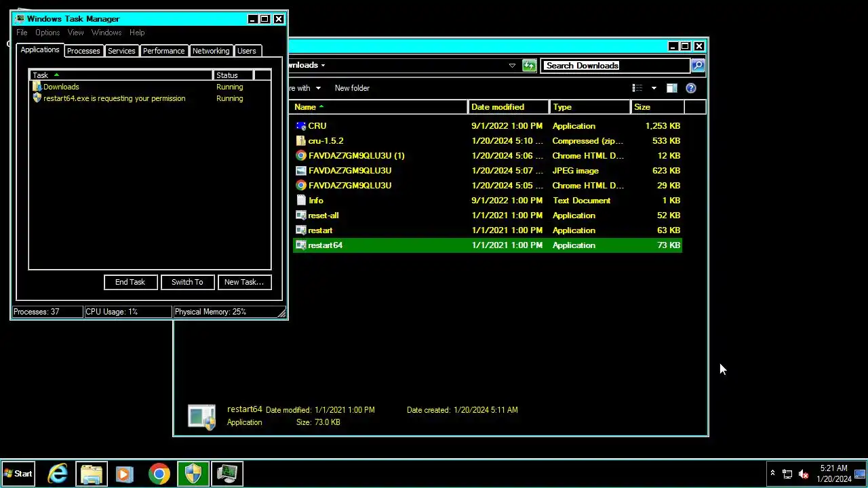The width and height of the screenshot is (868, 488).
Task: Open the Explorer help question-mark icon
Action: point(691,88)
